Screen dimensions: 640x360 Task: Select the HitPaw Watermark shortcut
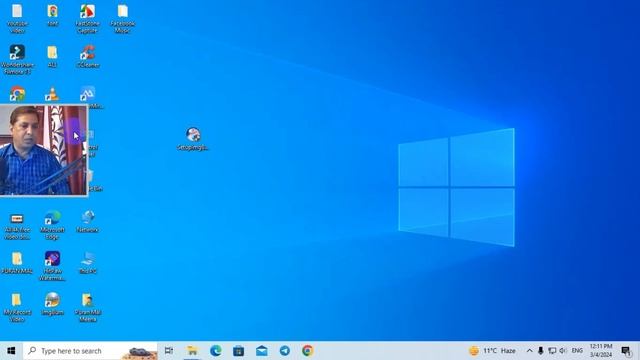[x=52, y=266]
